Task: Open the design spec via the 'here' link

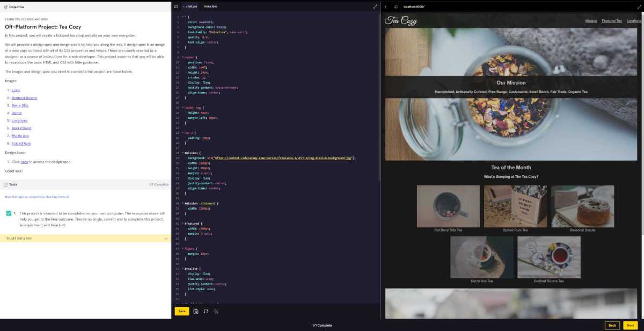Action: click(25, 162)
